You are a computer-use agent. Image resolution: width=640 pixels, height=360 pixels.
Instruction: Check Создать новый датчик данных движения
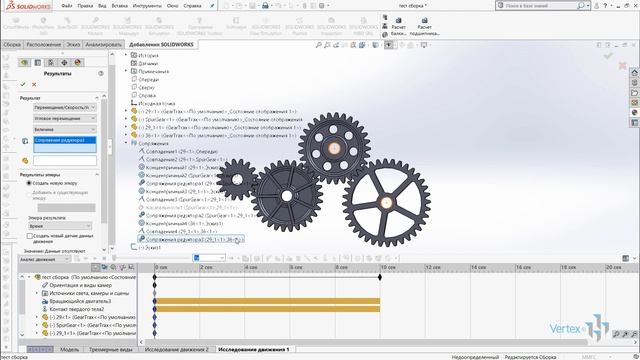(x=30, y=236)
